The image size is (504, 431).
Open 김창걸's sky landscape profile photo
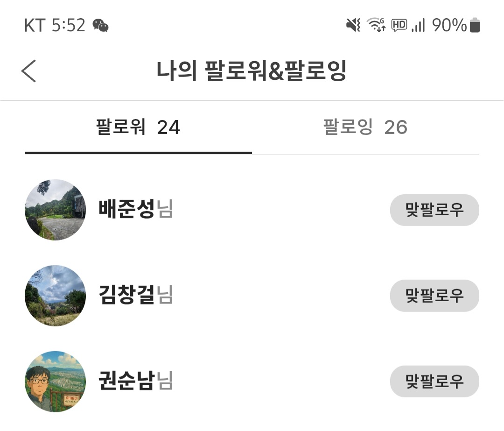(x=55, y=296)
